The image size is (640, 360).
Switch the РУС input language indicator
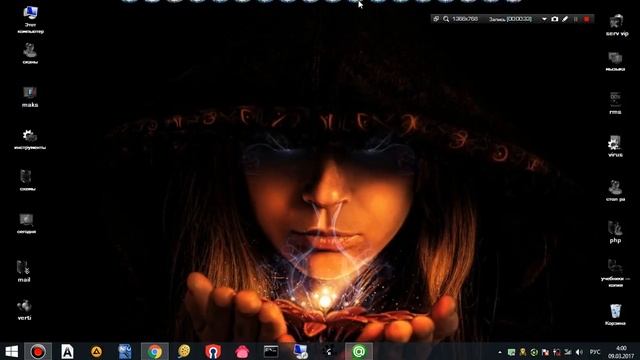595,352
